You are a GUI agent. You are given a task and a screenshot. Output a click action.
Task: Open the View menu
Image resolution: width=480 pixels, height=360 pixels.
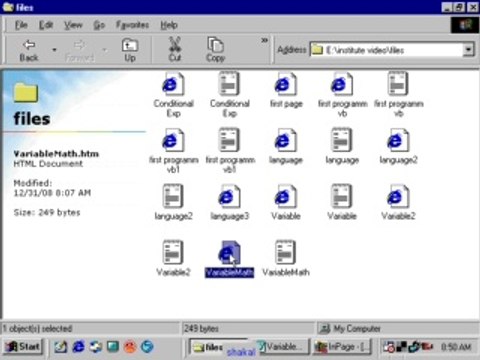(73, 25)
